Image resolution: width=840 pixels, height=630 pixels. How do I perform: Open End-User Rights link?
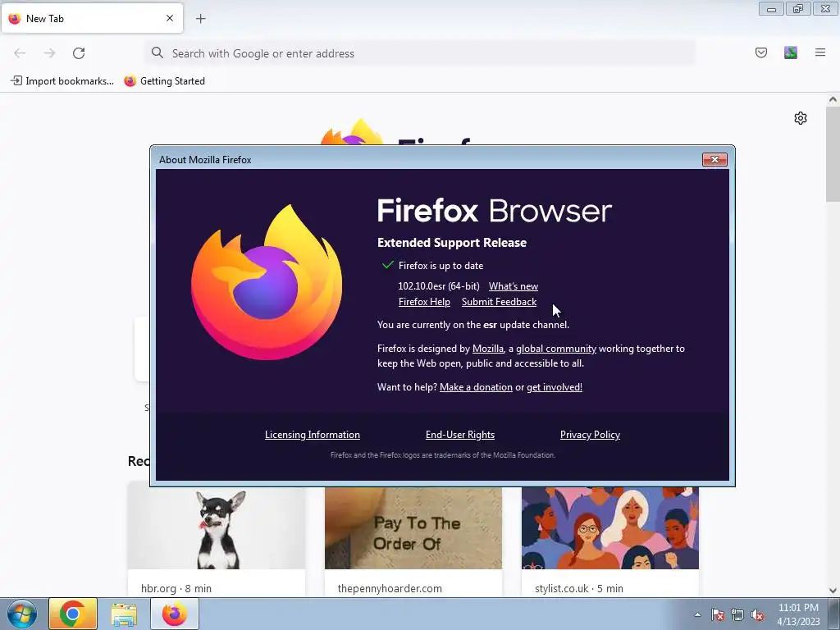[460, 435]
